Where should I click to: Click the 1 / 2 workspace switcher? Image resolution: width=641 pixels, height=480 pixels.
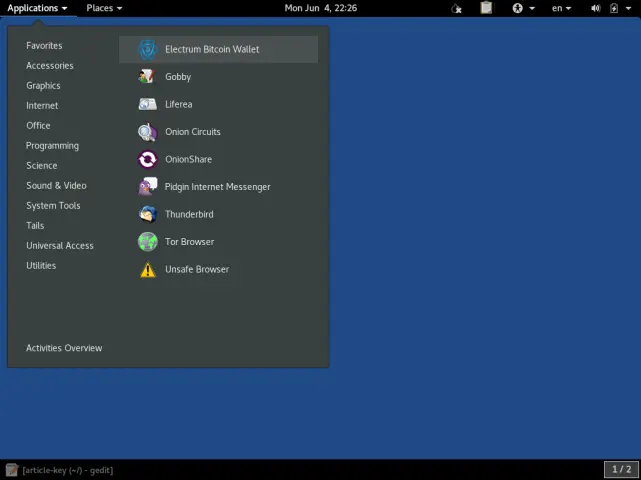click(x=621, y=469)
